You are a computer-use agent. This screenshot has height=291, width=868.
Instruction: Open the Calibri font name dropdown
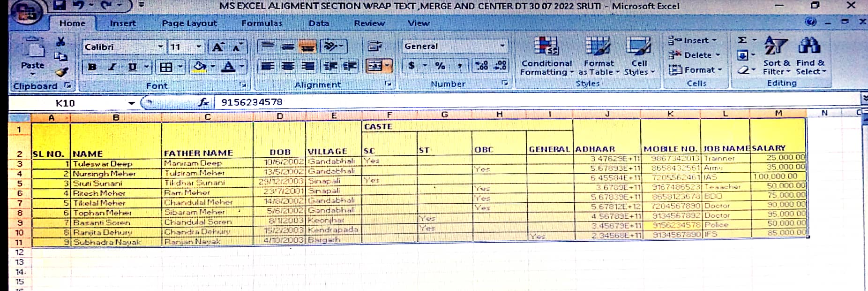click(x=160, y=47)
